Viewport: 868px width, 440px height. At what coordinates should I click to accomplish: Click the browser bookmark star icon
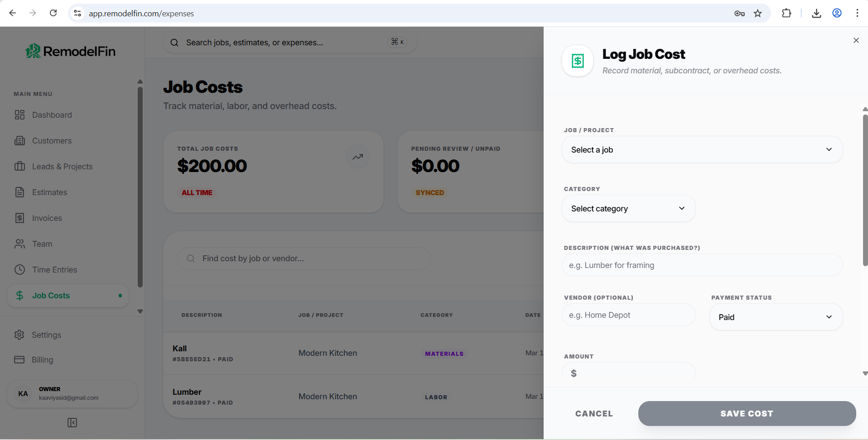[x=757, y=13]
